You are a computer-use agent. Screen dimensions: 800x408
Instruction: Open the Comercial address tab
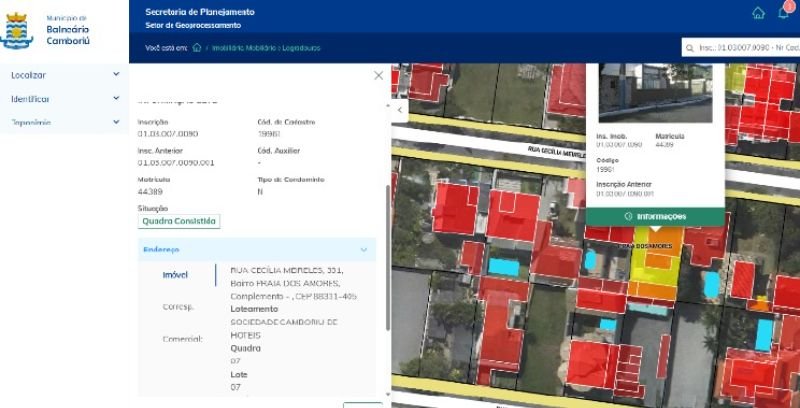click(182, 339)
